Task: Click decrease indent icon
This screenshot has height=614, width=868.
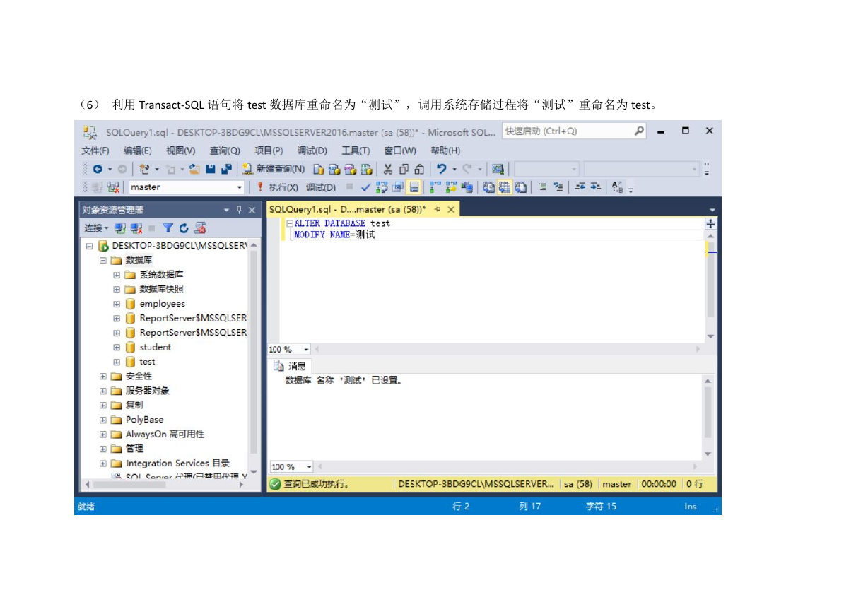Action: click(580, 187)
